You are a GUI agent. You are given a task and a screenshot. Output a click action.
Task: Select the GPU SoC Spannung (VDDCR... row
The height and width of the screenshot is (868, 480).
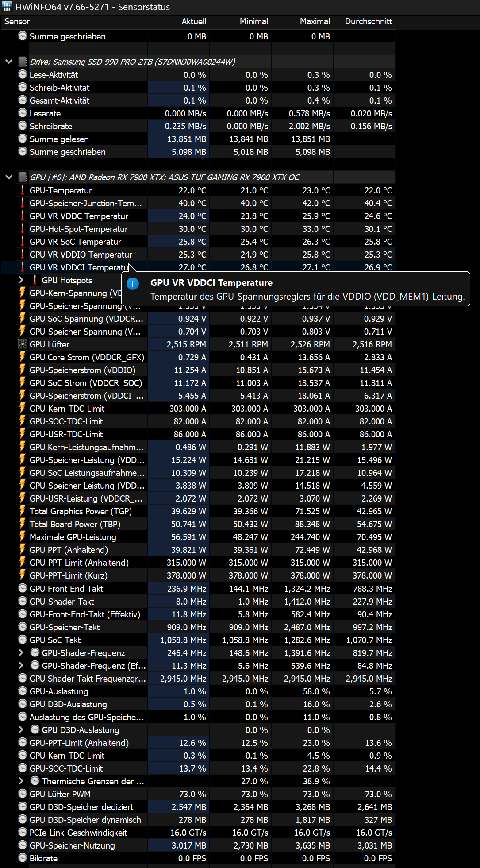(197, 319)
